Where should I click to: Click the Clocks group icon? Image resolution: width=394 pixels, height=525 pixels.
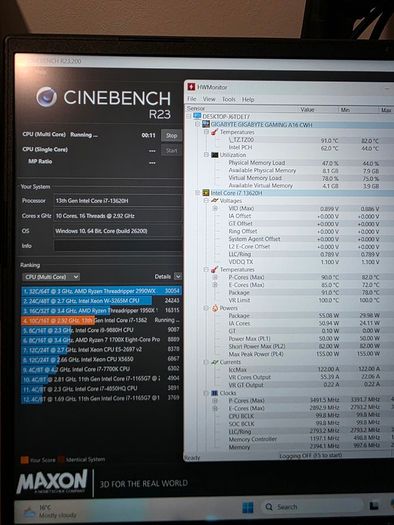pos(215,393)
